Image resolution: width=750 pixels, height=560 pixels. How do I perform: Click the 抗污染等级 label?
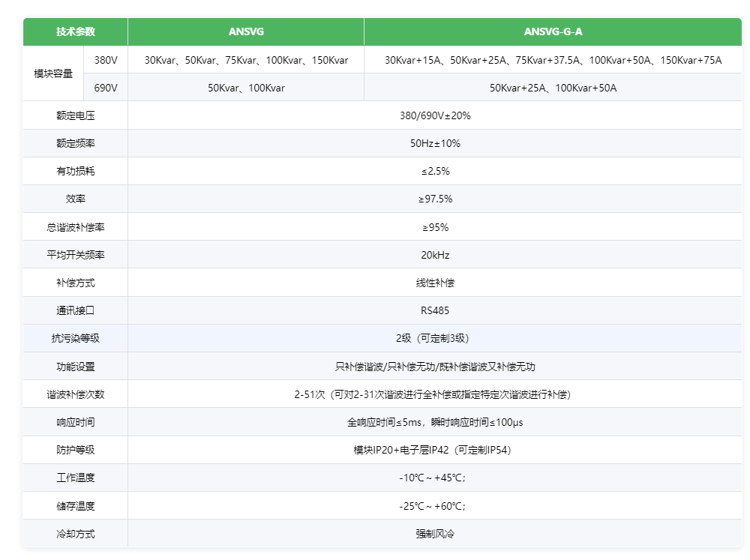point(76,338)
